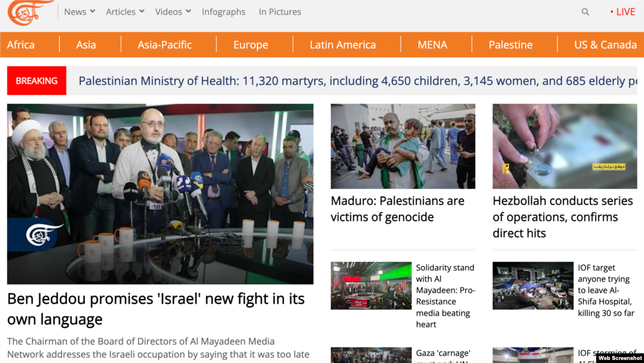Click the Al Mayadeen logo in header
This screenshot has height=363, width=644.
pos(30,13)
